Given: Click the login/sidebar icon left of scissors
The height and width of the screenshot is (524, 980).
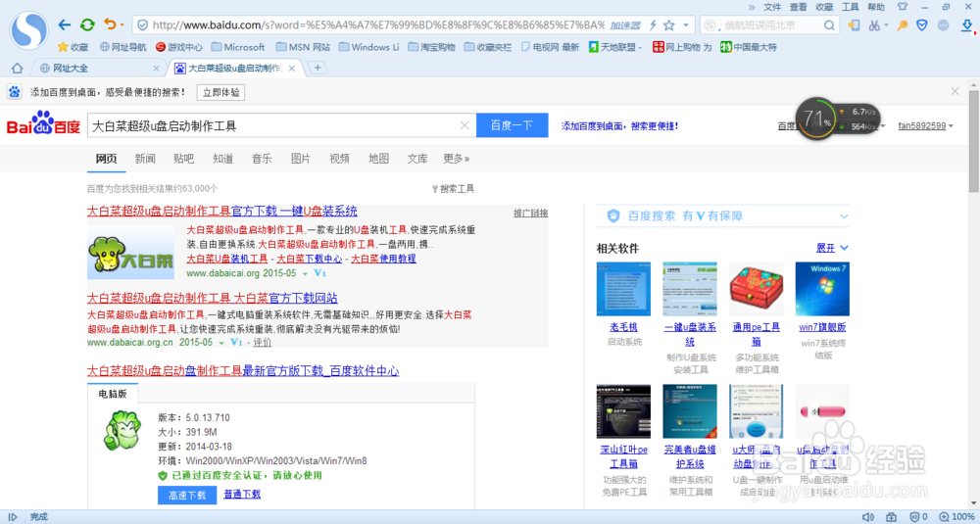Looking at the screenshot, I should point(854,25).
